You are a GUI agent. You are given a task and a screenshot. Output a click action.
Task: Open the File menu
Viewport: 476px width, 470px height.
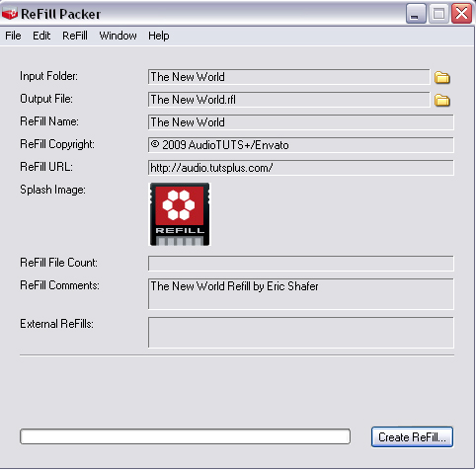click(x=13, y=36)
